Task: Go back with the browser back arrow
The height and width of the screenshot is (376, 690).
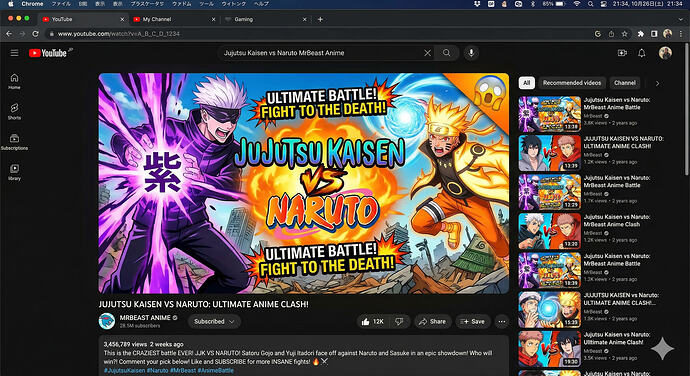Action: 9,33
